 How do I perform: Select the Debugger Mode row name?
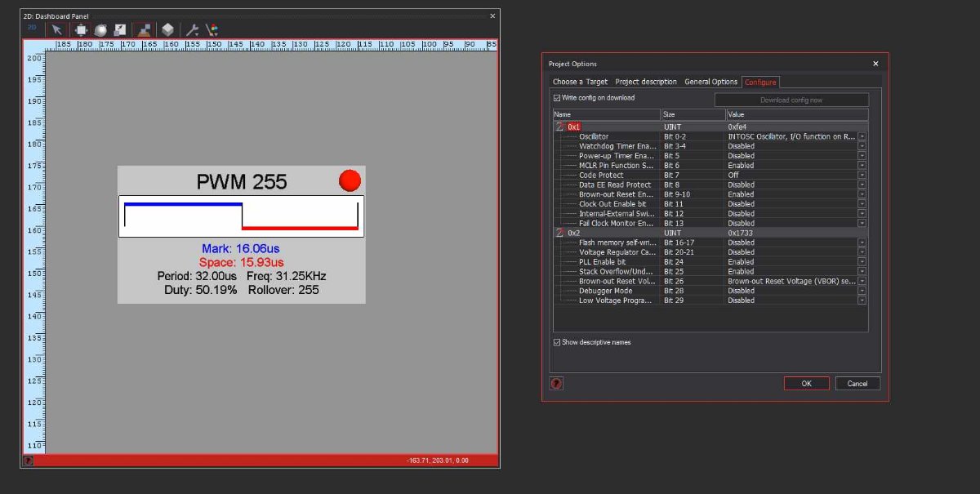(605, 291)
